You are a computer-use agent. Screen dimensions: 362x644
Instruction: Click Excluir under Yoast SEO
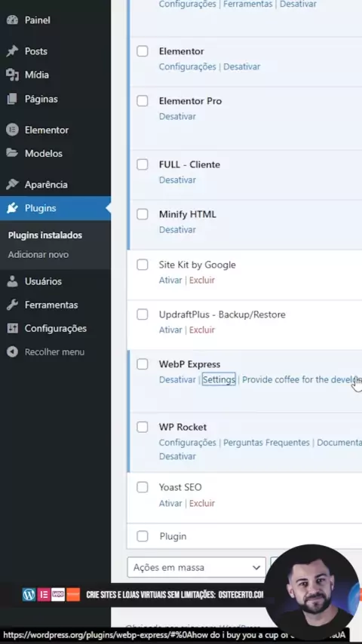pyautogui.click(x=202, y=503)
